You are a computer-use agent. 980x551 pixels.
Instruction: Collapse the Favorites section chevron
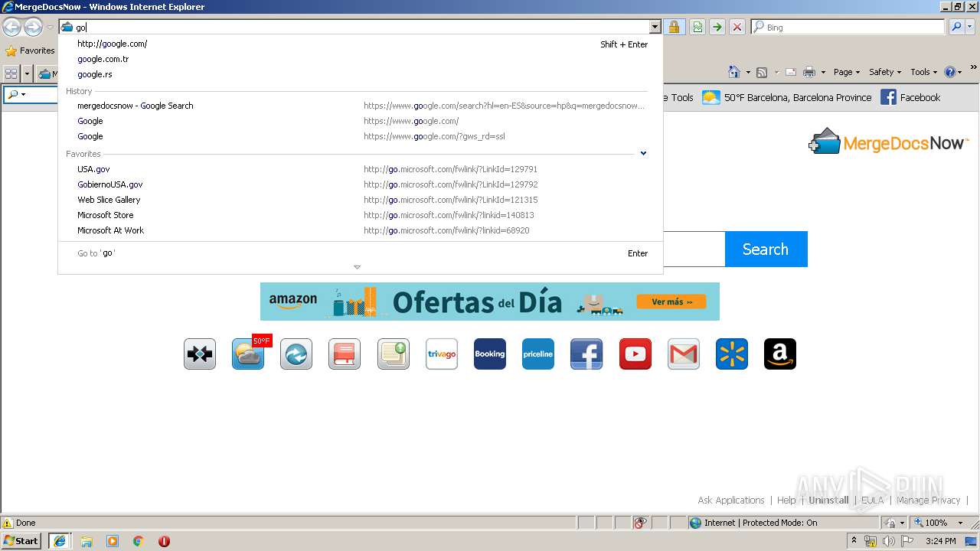pyautogui.click(x=643, y=153)
